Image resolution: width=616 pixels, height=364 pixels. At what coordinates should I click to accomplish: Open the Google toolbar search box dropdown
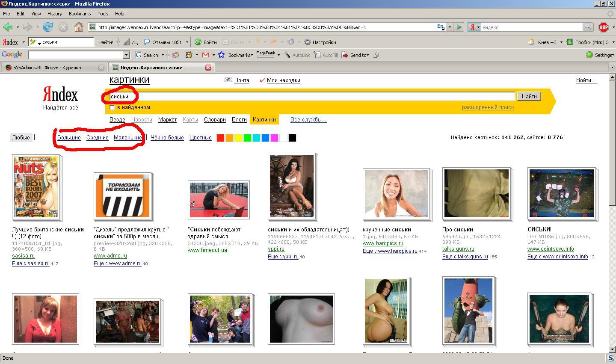126,55
